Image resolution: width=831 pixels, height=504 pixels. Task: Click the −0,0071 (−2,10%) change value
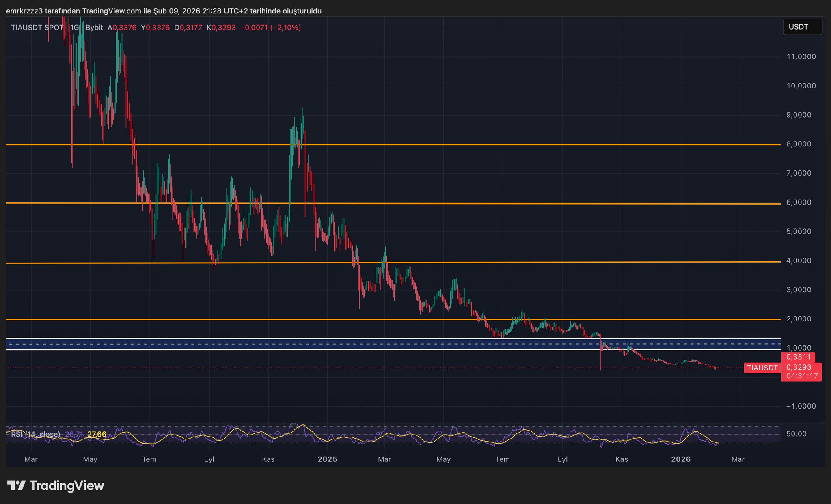270,28
